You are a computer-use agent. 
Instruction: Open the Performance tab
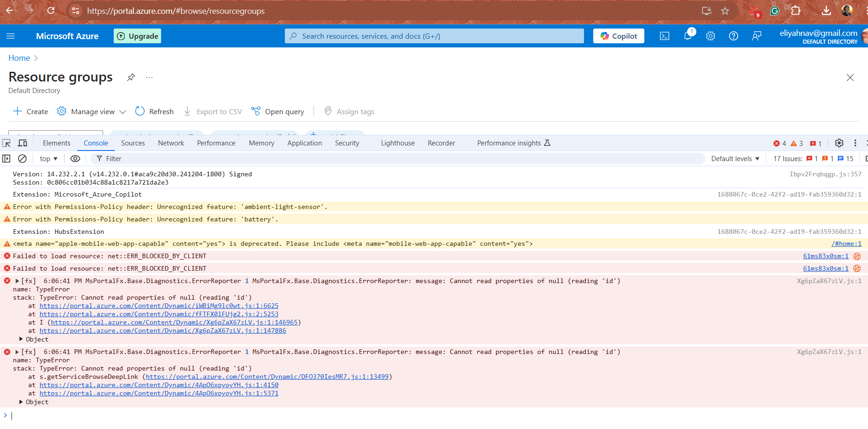[216, 143]
